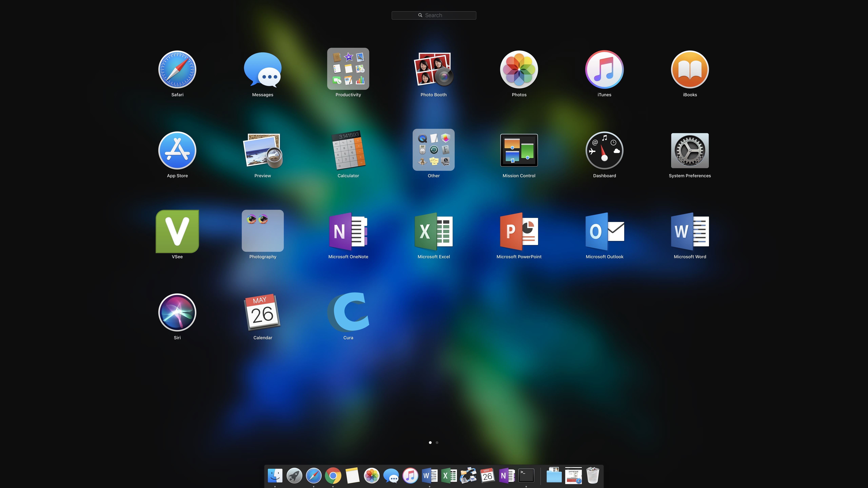Screen dimensions: 868x488
Task: Open Safari from the Launchpad grid
Action: (x=177, y=69)
